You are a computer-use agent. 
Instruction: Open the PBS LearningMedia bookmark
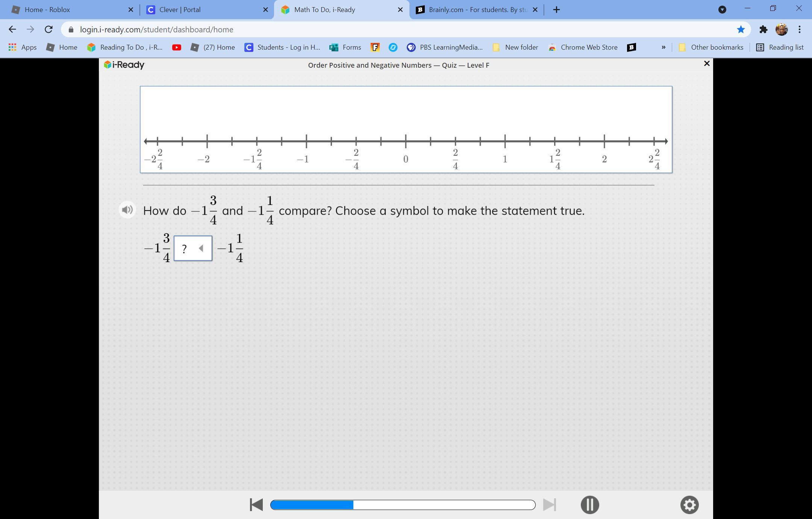tap(445, 47)
